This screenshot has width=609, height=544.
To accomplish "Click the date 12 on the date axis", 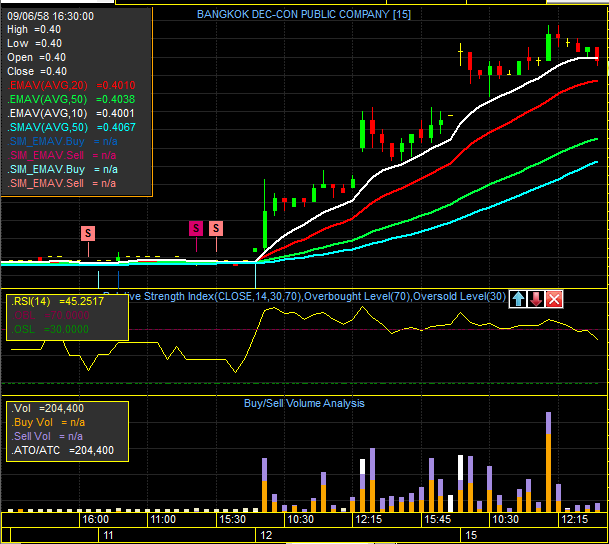I will [266, 535].
